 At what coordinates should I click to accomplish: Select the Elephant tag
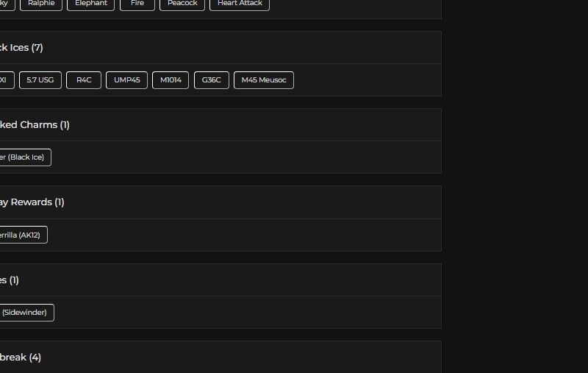90,4
